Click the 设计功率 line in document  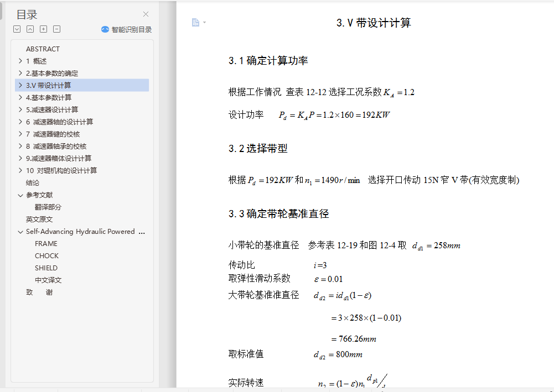[x=309, y=114]
